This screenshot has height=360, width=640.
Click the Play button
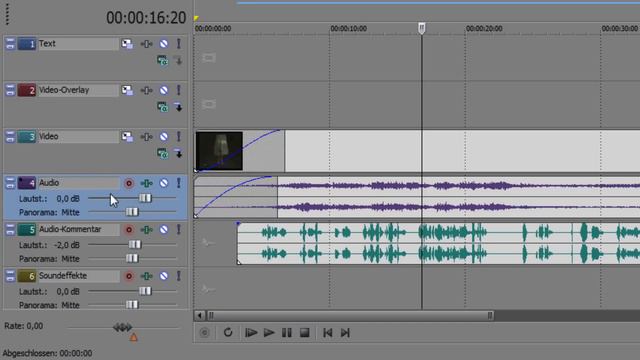tap(269, 333)
